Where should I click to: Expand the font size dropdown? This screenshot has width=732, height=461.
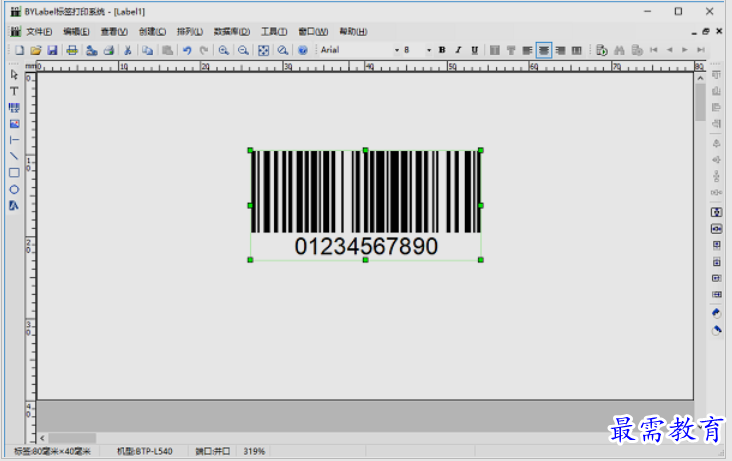pyautogui.click(x=429, y=50)
